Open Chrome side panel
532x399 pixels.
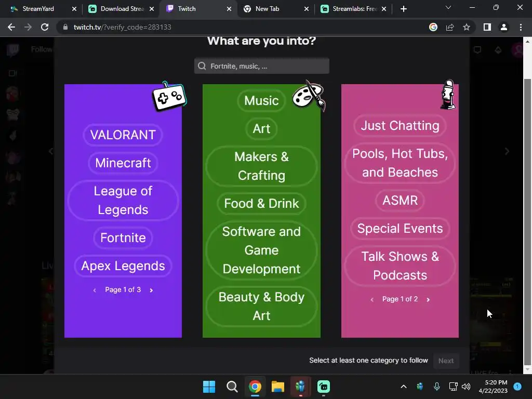tap(487, 27)
